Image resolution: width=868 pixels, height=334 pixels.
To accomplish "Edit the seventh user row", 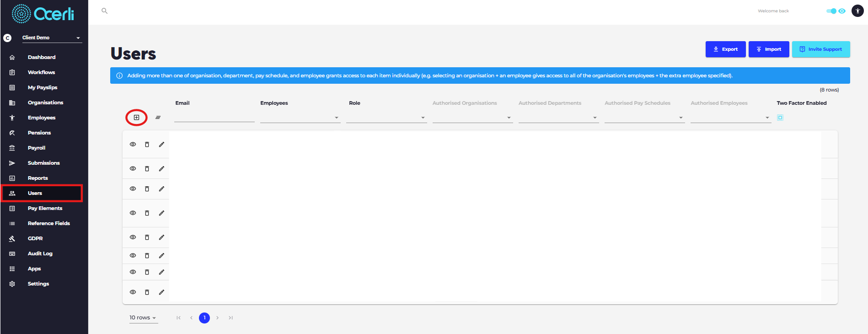I will click(x=161, y=272).
